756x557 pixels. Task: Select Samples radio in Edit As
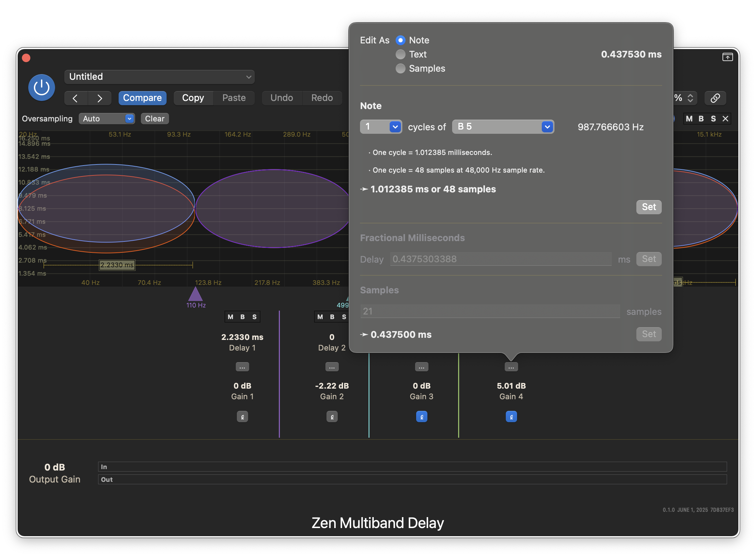(401, 68)
